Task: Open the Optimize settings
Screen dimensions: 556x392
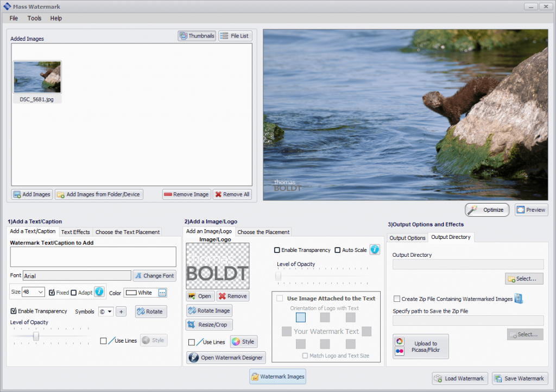Action: [x=486, y=210]
